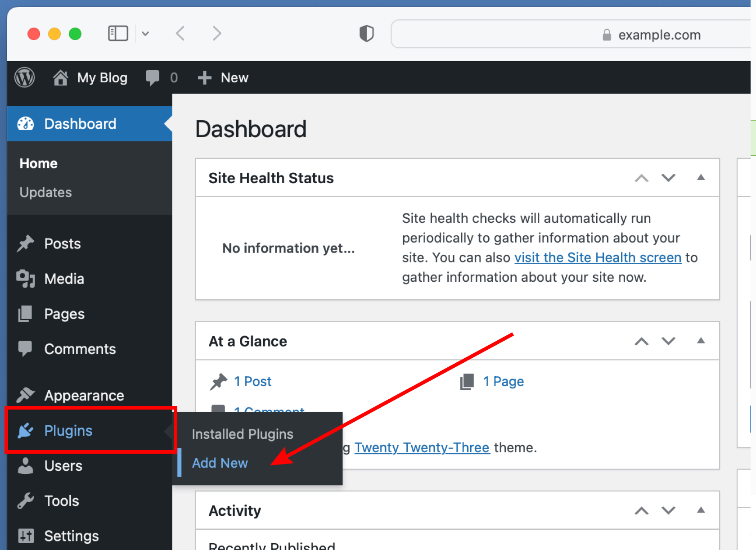Move Site Health Status panel up
This screenshot has width=756, height=550.
(642, 178)
